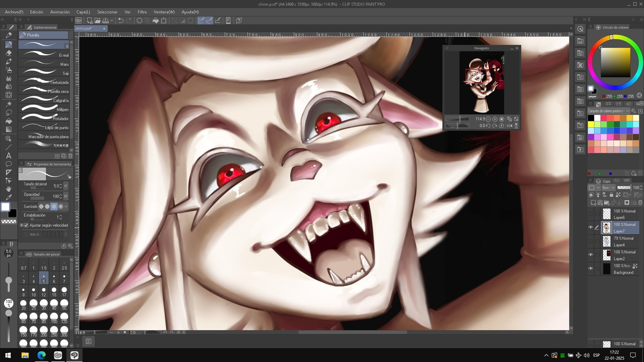Create a new raster layer
The height and width of the screenshot is (362, 644).
(x=593, y=203)
